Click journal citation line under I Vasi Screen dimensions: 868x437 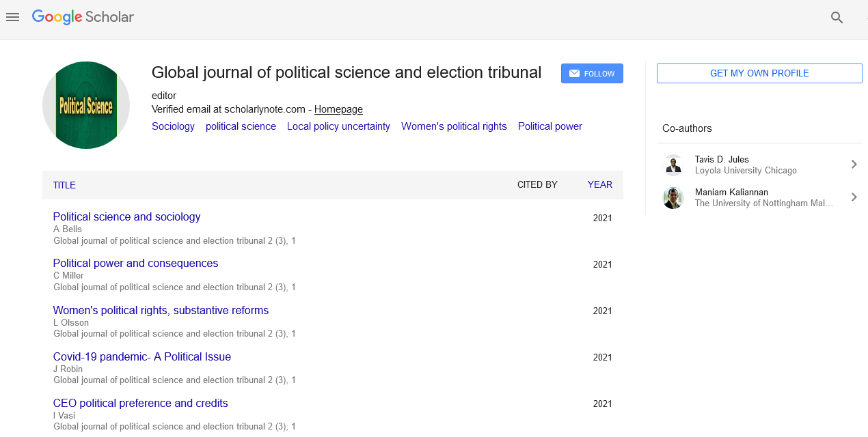pyautogui.click(x=174, y=426)
